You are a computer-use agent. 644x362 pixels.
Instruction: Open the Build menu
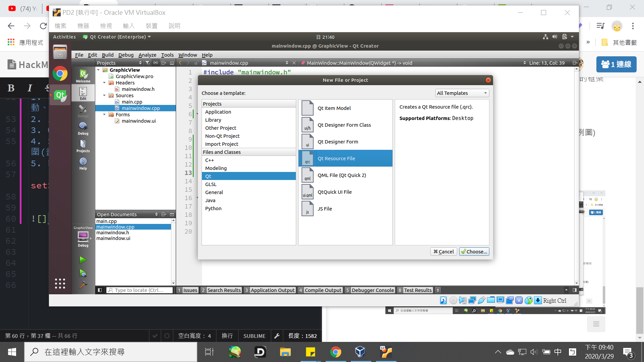click(107, 55)
